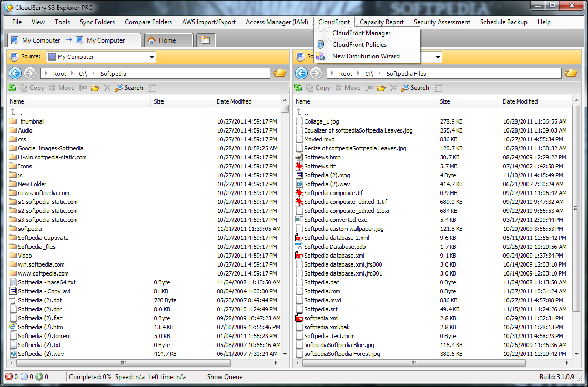Click the Copy button in the right toolbar
Viewport: 588px width, 387px height.
(318, 88)
